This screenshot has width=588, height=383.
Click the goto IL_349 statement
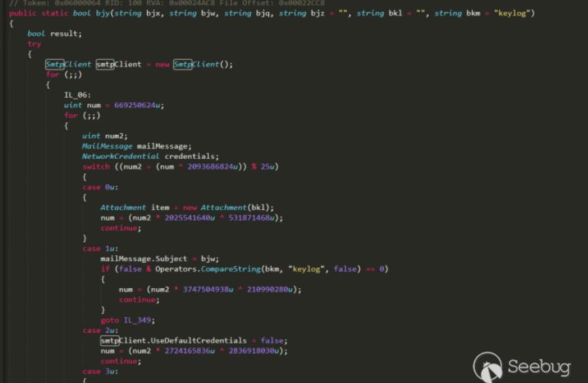(x=127, y=320)
